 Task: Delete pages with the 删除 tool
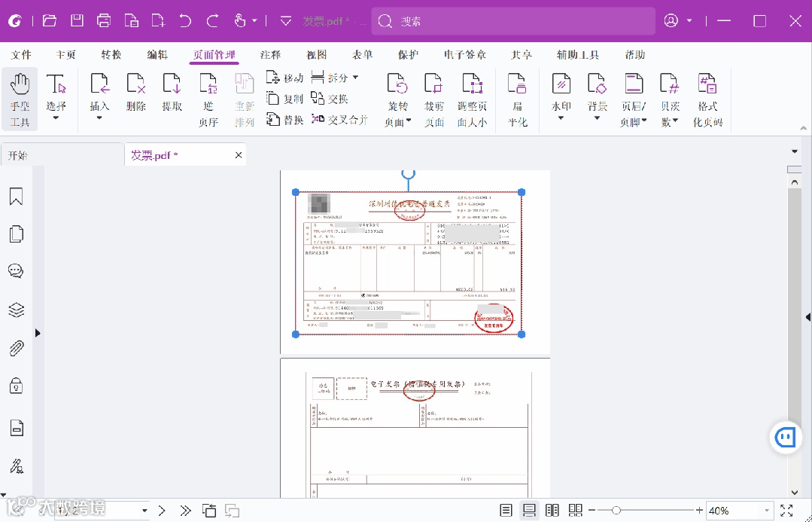click(135, 92)
